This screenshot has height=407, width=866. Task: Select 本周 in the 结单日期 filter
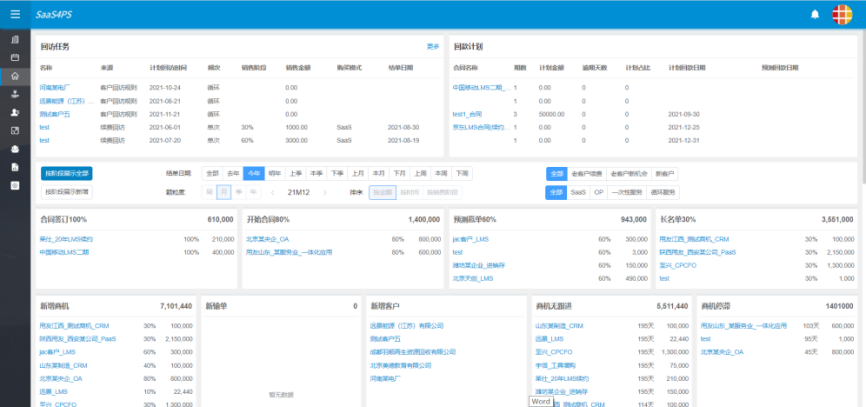click(441, 173)
